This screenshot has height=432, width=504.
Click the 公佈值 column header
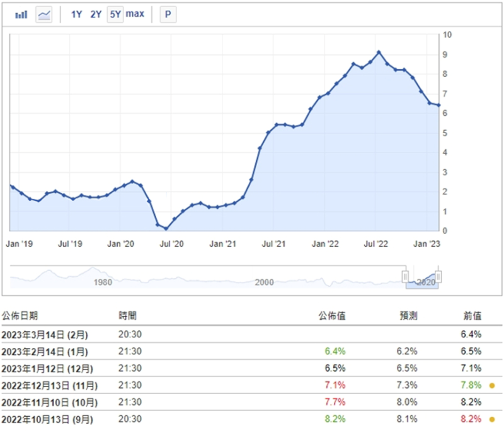(332, 316)
